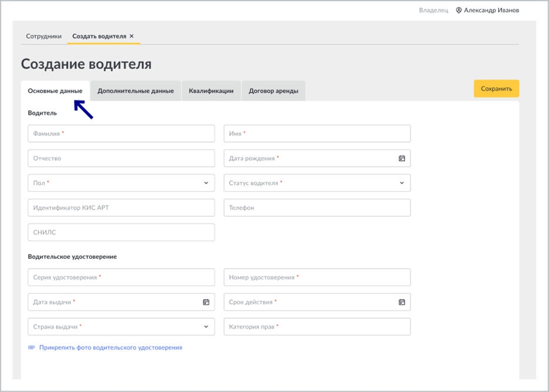The image size is (549, 392).
Task: Open the Дата рождения calendar icon
Action: [x=402, y=158]
